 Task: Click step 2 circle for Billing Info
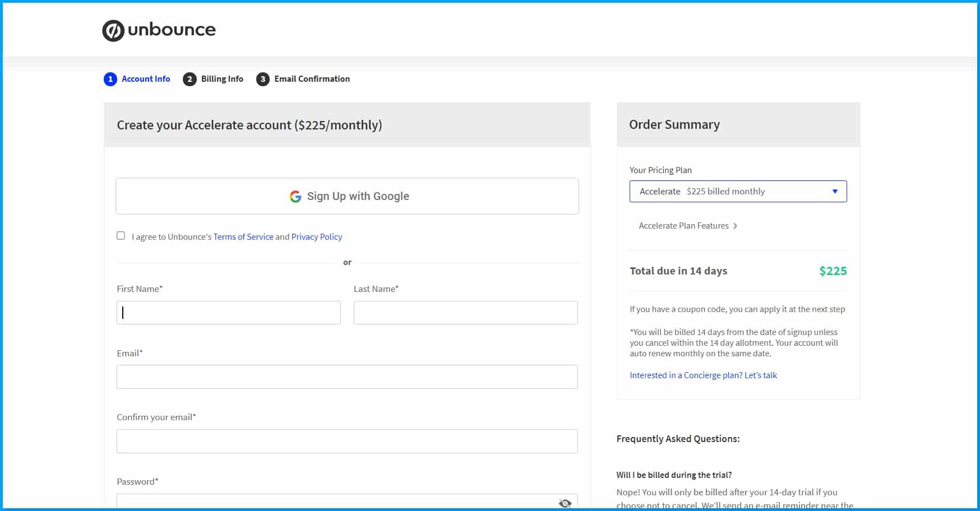[x=189, y=79]
